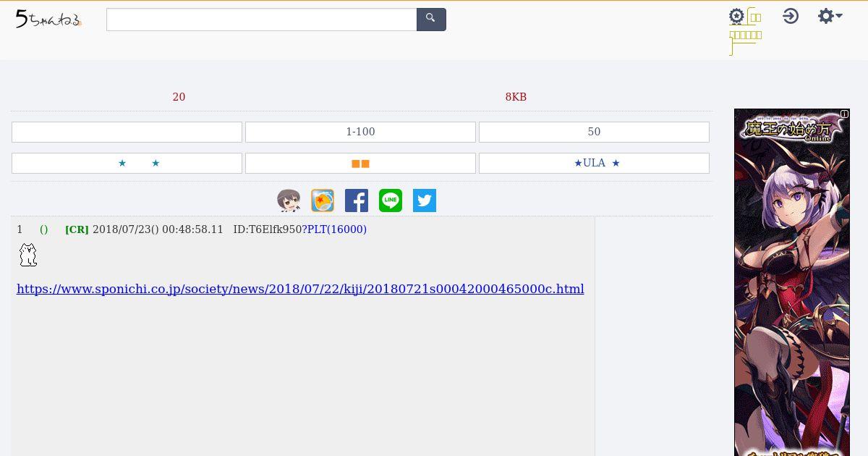The height and width of the screenshot is (456, 868).
Task: Open the star badge premium icon
Action: coord(736,16)
